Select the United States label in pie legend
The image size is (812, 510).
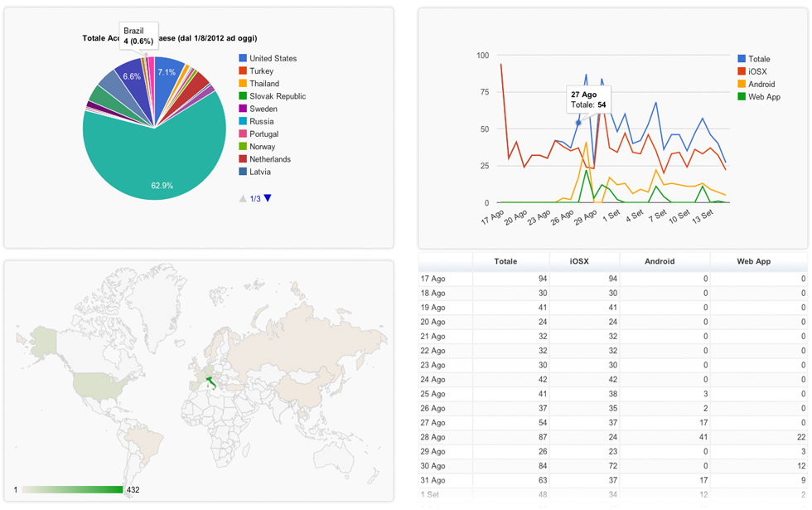(273, 59)
